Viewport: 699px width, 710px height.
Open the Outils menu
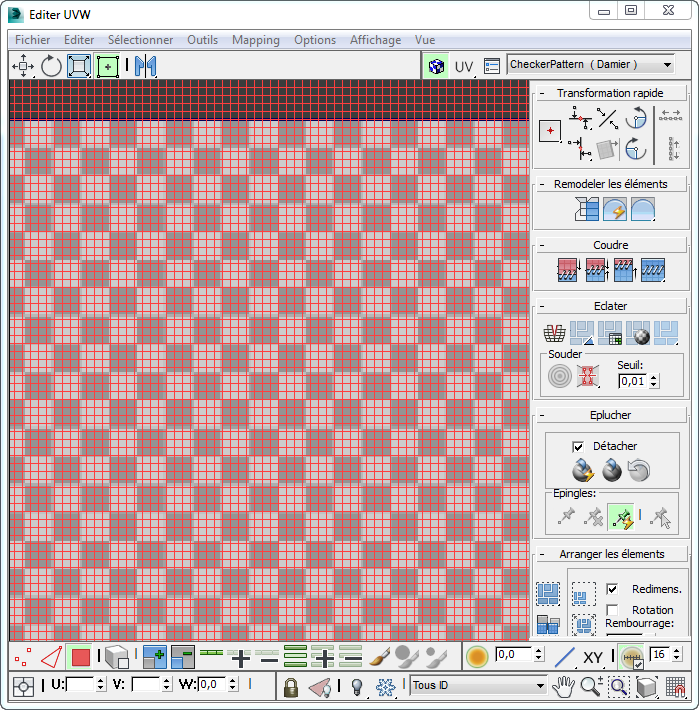202,40
